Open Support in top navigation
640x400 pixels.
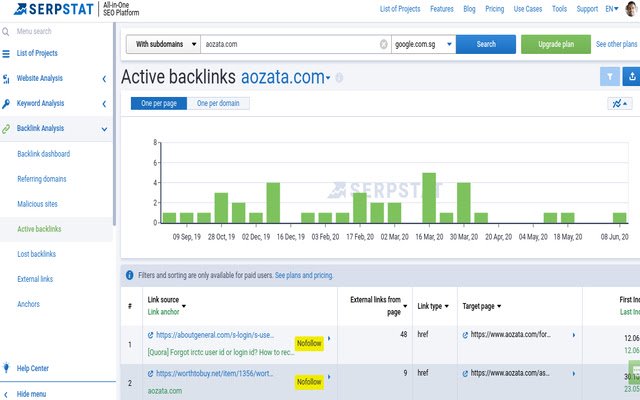[x=587, y=9]
